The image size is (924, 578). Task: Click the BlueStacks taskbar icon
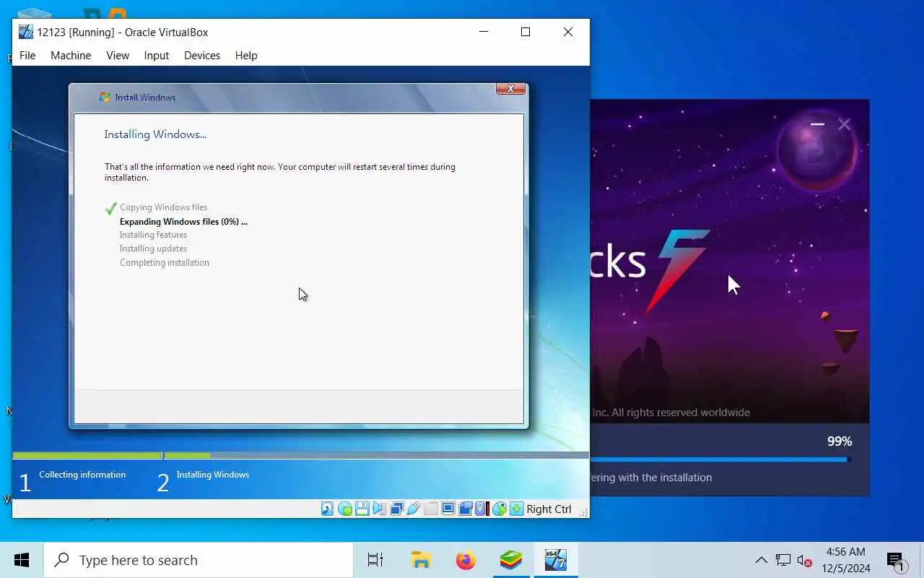510,560
